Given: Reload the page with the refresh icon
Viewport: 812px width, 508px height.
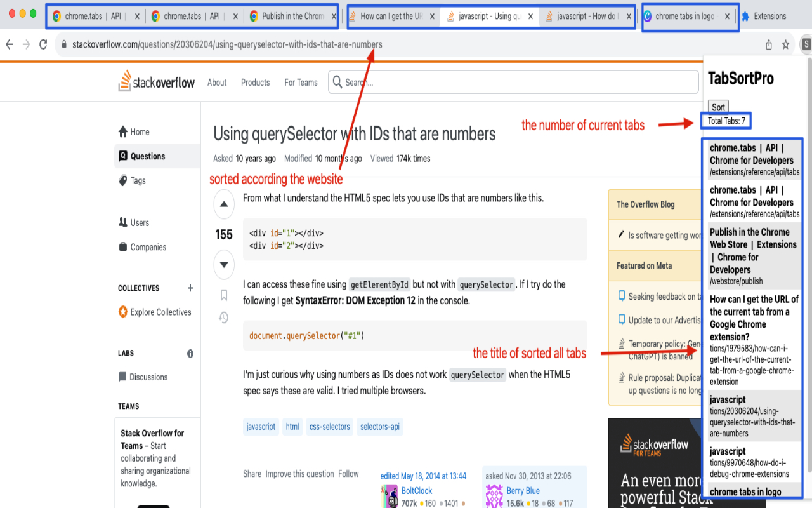Looking at the screenshot, I should coord(43,44).
